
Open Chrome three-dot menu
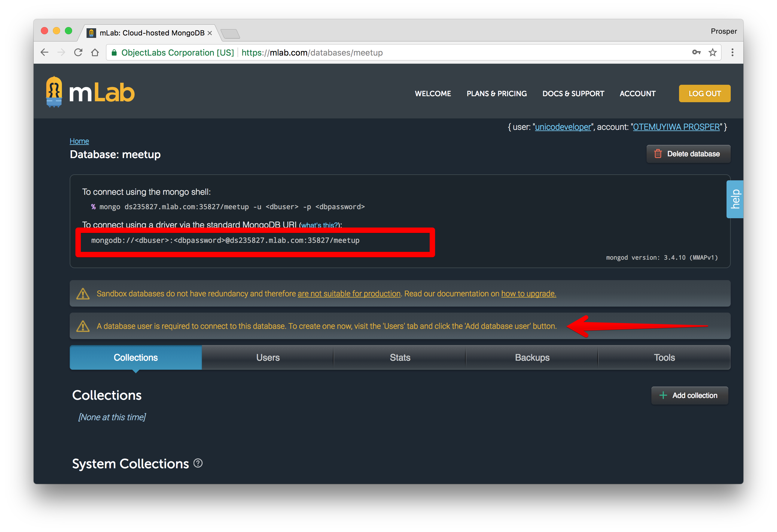pyautogui.click(x=732, y=53)
